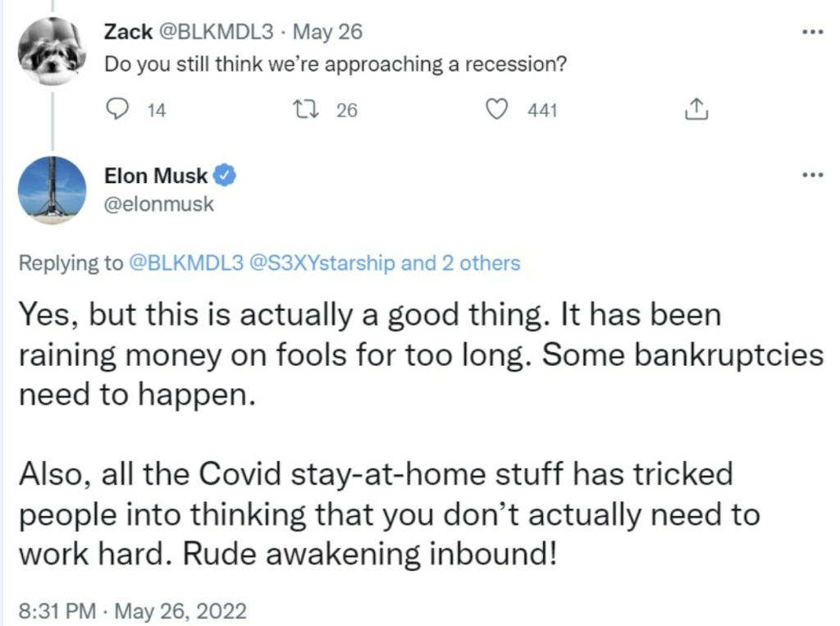The width and height of the screenshot is (840, 626).
Task: Click Elon Musk's verified badge
Action: pos(225,176)
